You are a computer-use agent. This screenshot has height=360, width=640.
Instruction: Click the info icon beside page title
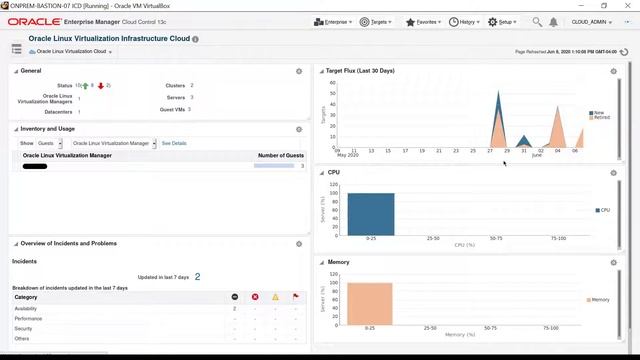(196, 39)
